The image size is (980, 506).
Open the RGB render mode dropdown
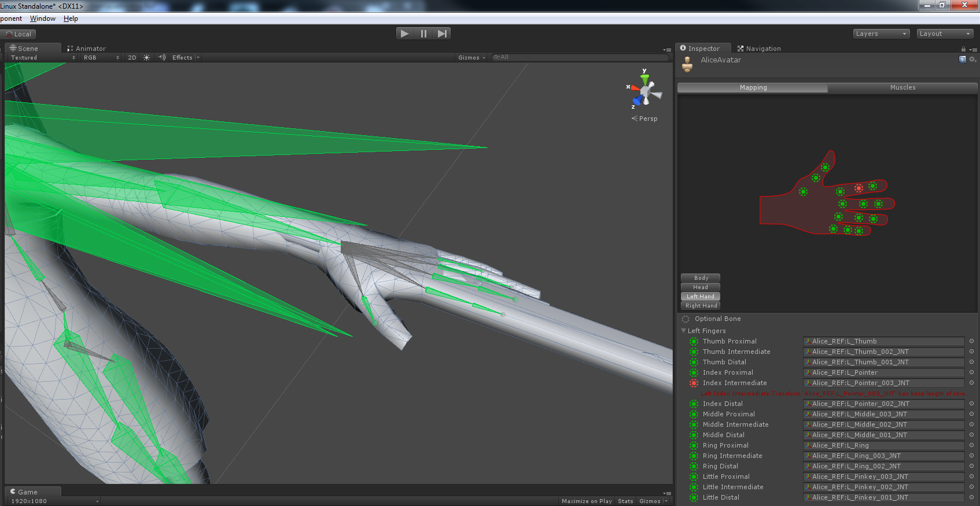[101, 57]
